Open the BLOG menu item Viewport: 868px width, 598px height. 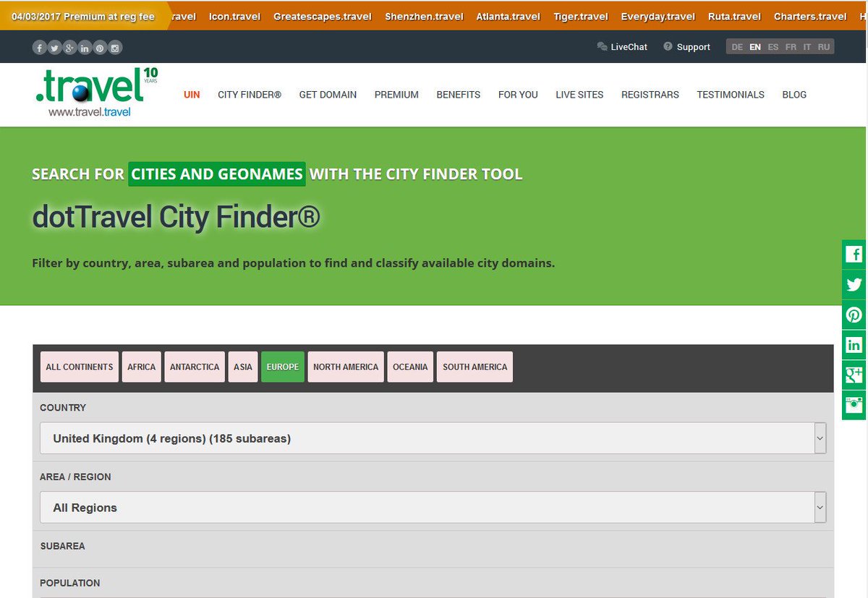point(794,95)
